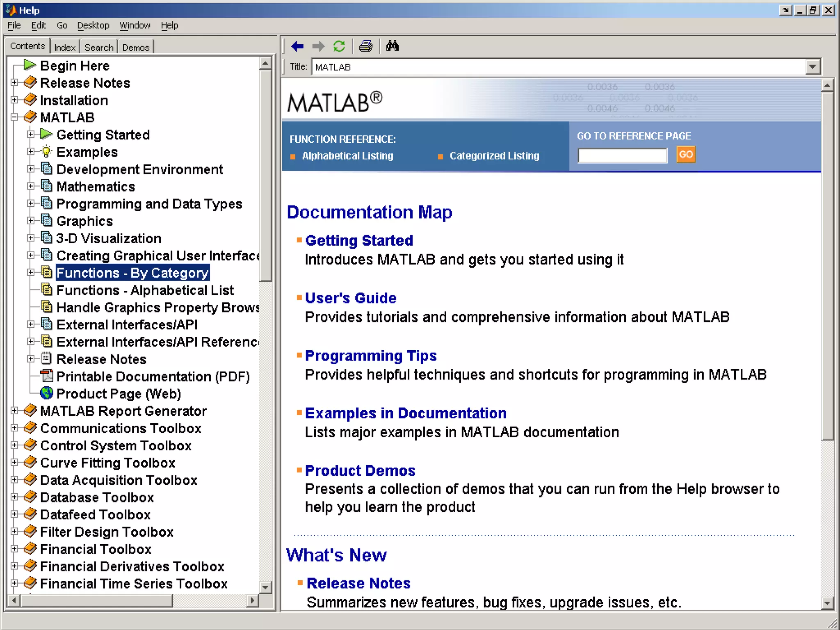Click the Programming Tips link
This screenshot has width=840, height=630.
(x=371, y=356)
